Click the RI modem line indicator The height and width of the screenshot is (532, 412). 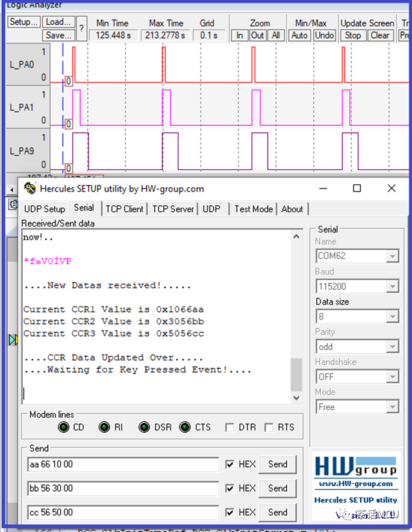pos(104,427)
